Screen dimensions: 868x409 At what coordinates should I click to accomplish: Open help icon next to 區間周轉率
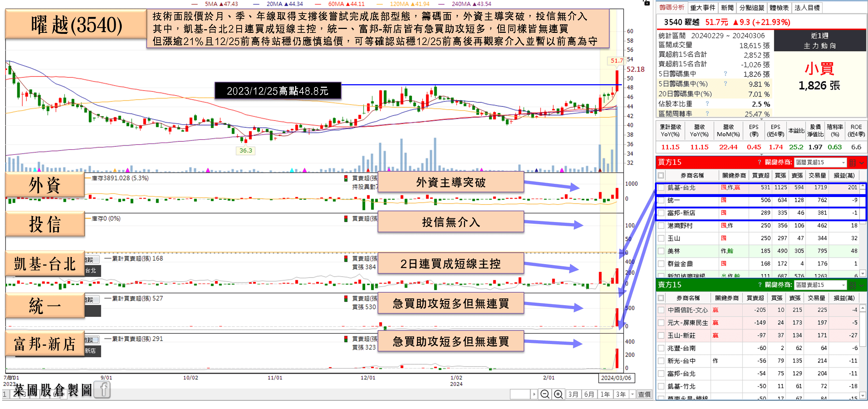point(707,113)
